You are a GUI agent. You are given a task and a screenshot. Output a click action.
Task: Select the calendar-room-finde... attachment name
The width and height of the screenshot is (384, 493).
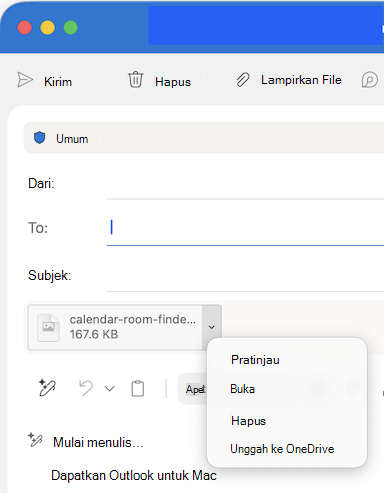(133, 319)
